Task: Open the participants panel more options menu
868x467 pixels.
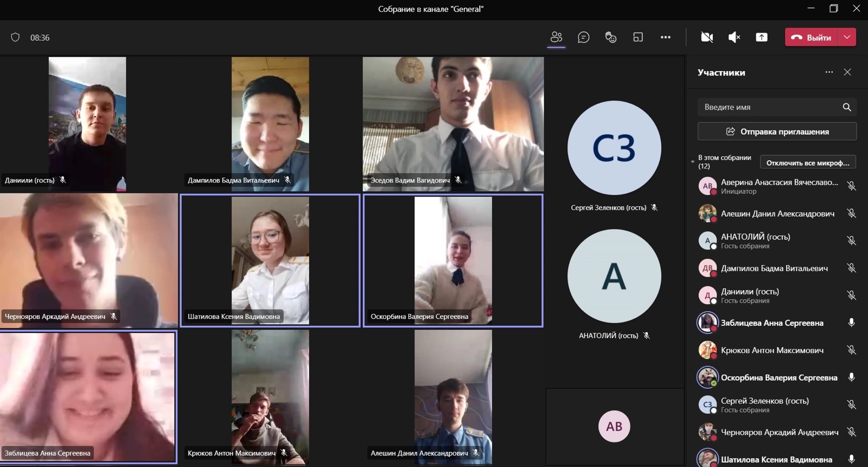Action: point(829,72)
